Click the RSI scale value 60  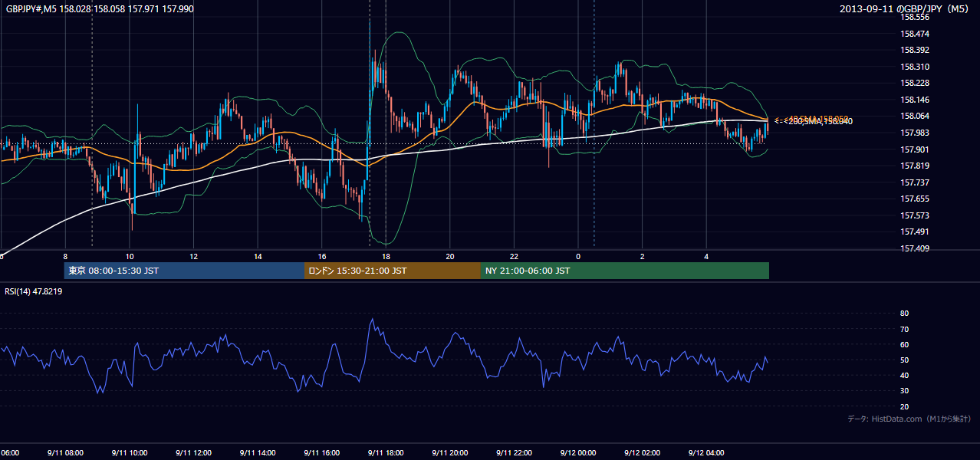point(904,344)
